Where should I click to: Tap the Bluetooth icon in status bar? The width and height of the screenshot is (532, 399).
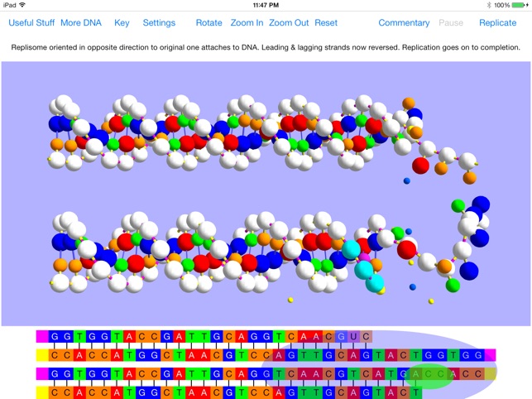click(x=489, y=5)
